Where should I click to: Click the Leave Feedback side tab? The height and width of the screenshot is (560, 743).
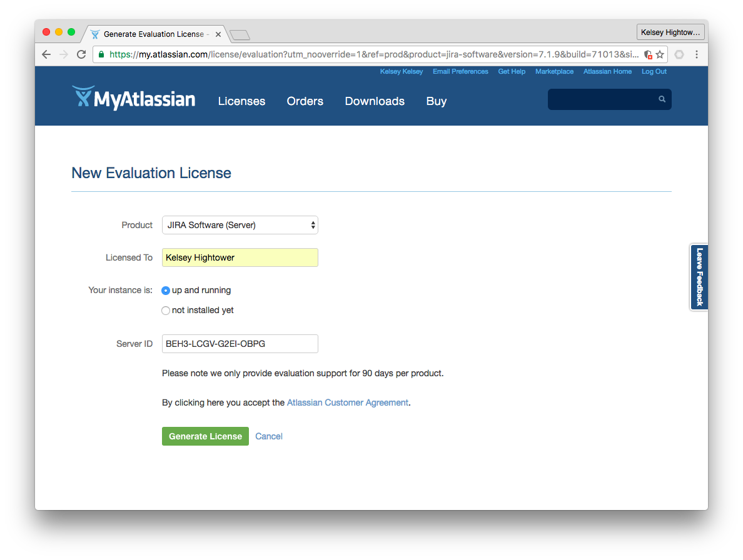[x=699, y=277]
